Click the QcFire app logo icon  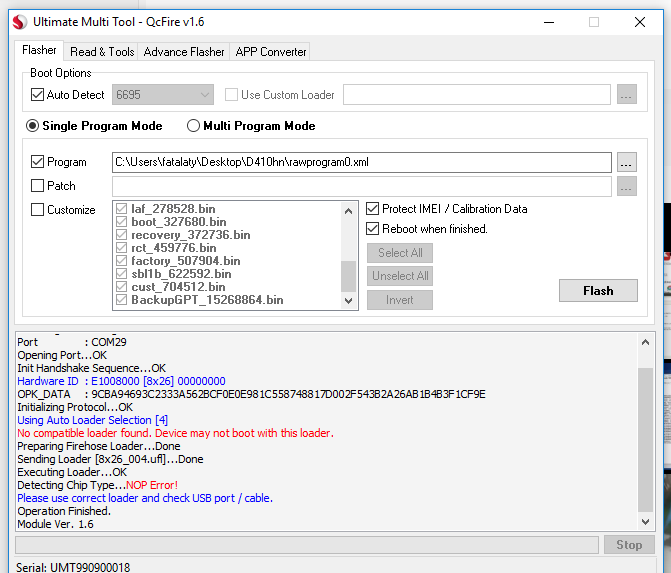[20, 22]
